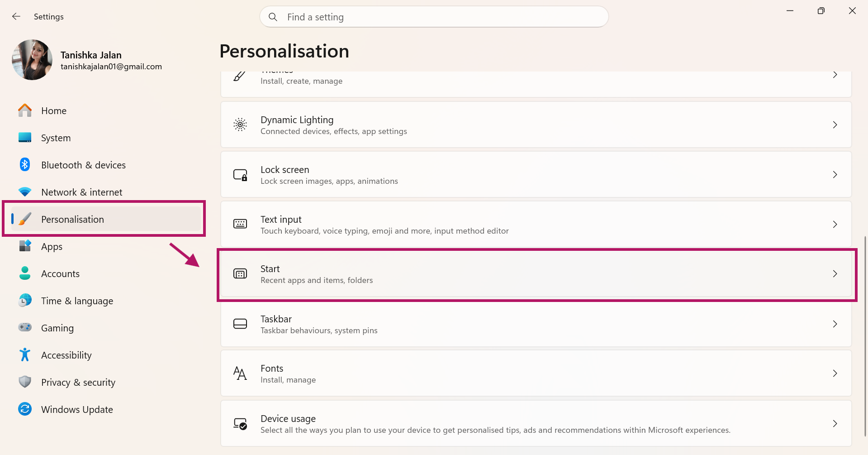The image size is (868, 455).
Task: Expand Taskbar row chevron
Action: [x=835, y=324]
